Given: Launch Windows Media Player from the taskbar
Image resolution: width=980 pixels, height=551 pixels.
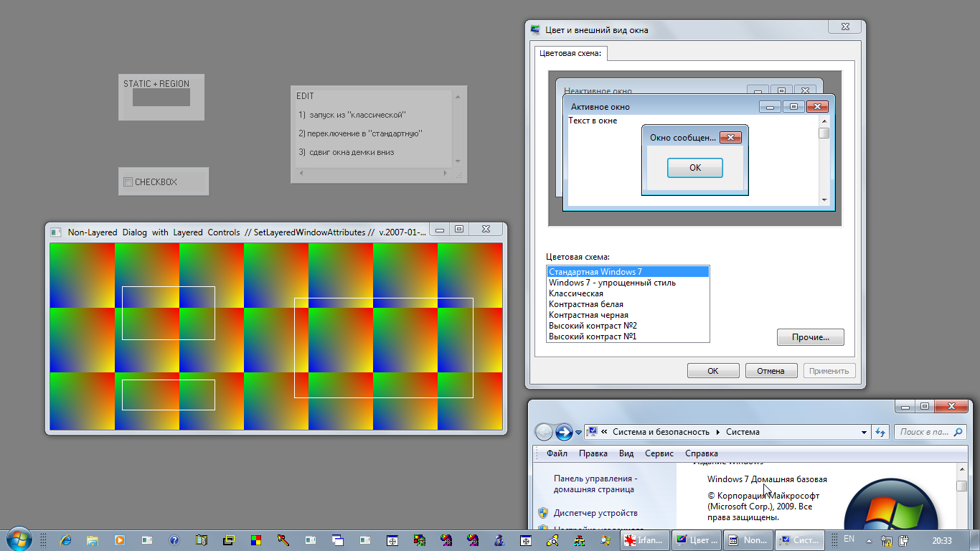Looking at the screenshot, I should click(x=120, y=540).
